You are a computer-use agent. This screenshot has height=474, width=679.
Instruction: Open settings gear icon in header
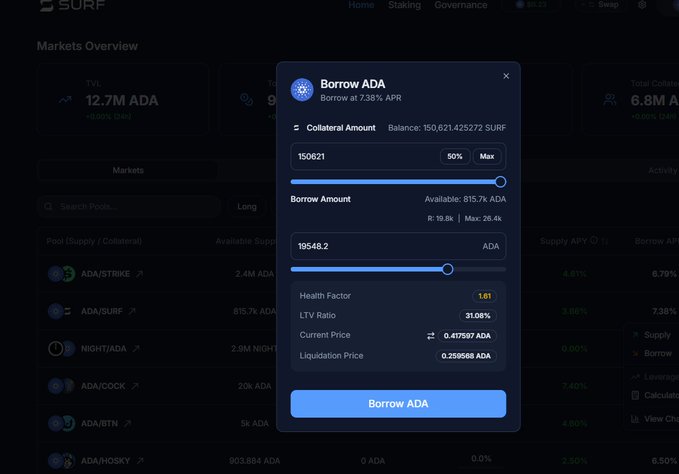(642, 5)
